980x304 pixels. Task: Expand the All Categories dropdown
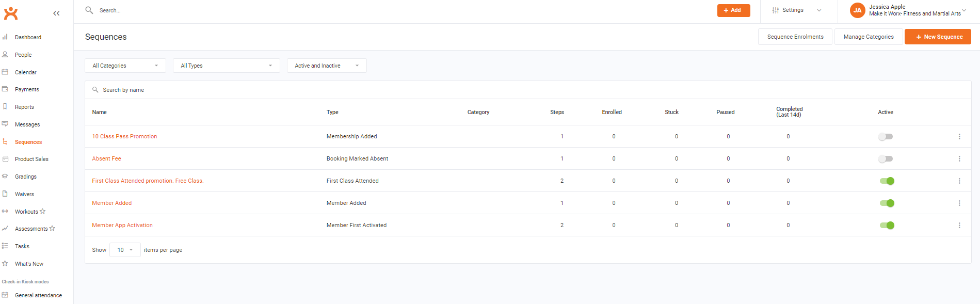point(125,66)
